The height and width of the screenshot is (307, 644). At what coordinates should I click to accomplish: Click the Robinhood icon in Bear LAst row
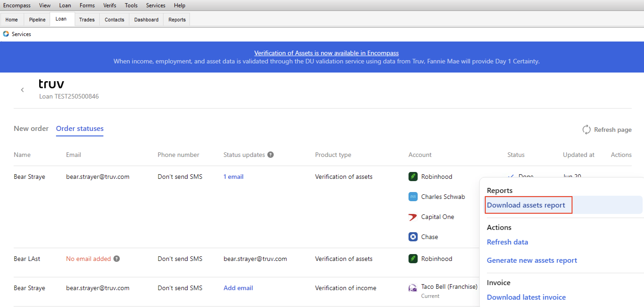(x=413, y=259)
